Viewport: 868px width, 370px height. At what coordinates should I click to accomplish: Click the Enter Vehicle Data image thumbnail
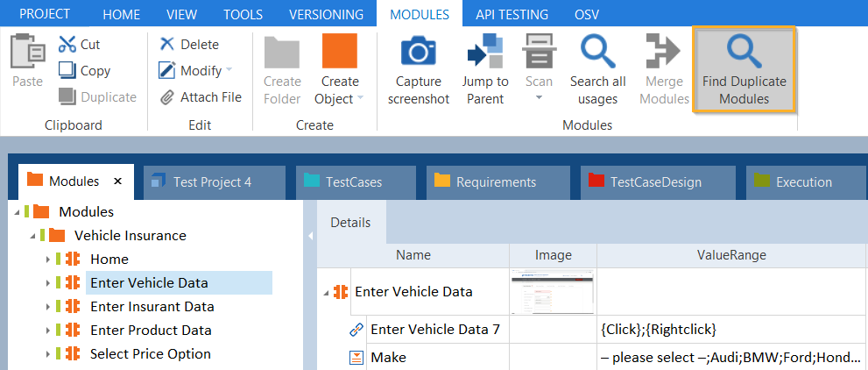pyautogui.click(x=553, y=291)
